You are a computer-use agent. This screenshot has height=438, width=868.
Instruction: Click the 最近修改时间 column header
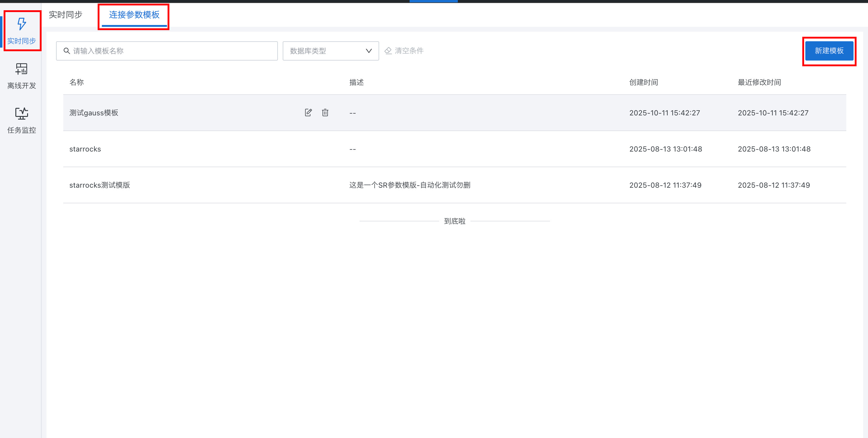coord(759,82)
